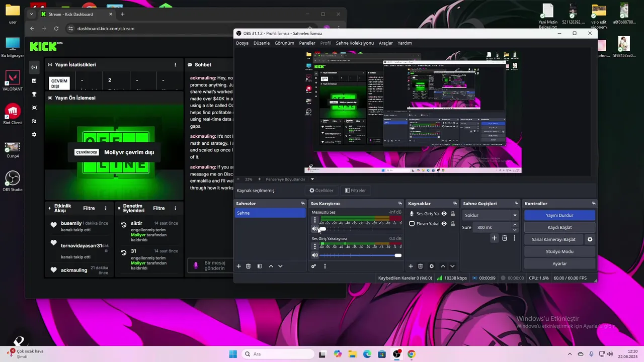Open virtual camera settings gear
Image resolution: width=644 pixels, height=362 pixels.
pyautogui.click(x=590, y=239)
